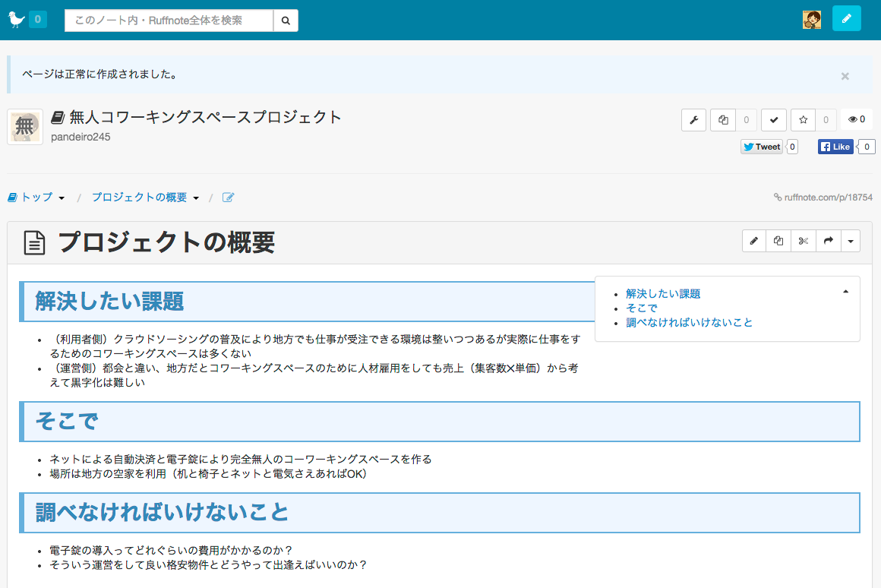
Task: Jump to 解決したい課題 in contents
Action: pyautogui.click(x=662, y=294)
